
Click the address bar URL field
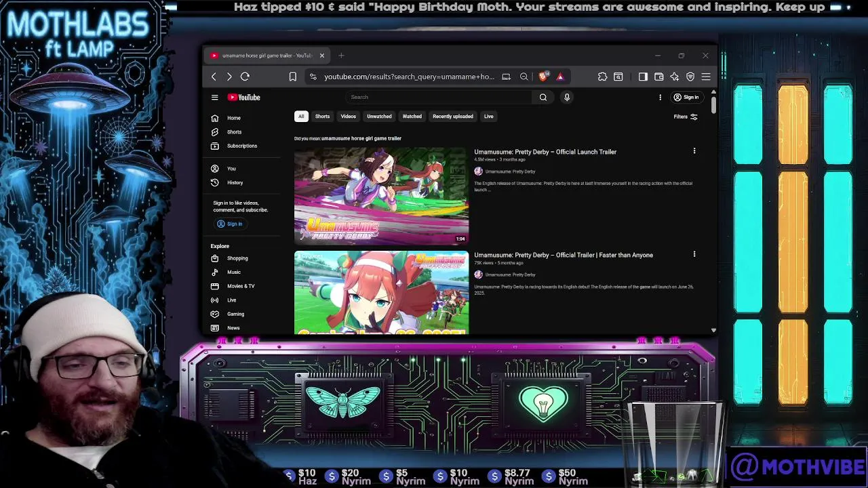[x=409, y=77]
